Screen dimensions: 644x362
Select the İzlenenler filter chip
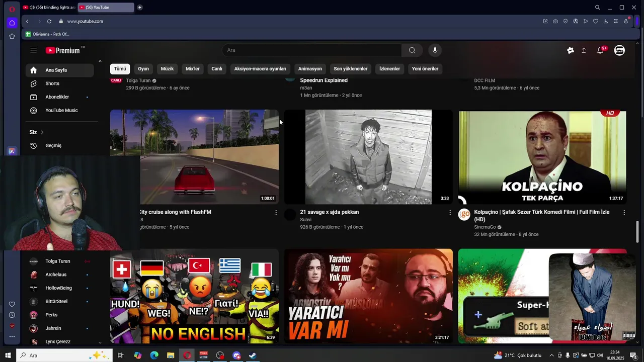click(389, 69)
